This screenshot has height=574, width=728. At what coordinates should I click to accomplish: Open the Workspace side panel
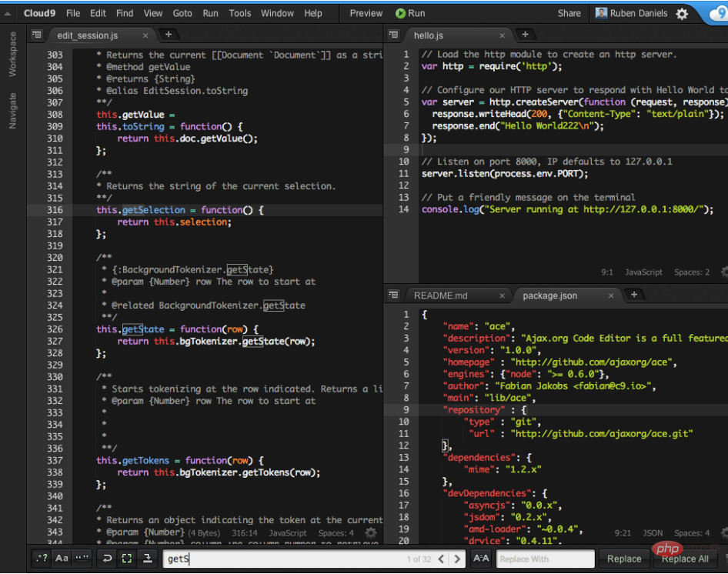(x=12, y=55)
